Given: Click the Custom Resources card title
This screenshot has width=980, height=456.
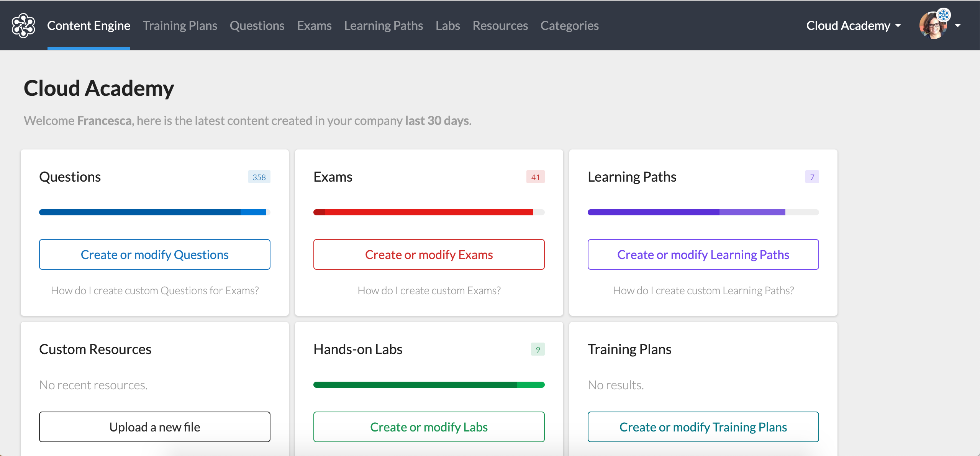Looking at the screenshot, I should 95,349.
